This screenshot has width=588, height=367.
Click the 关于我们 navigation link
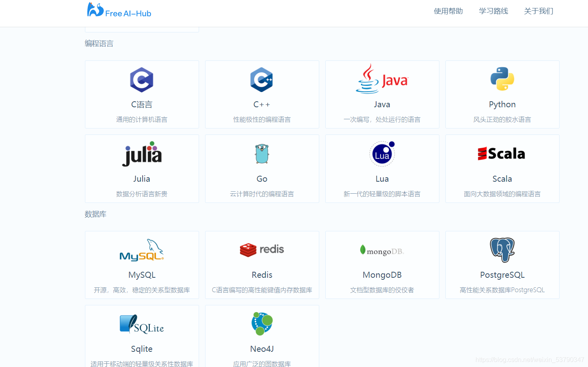point(538,11)
